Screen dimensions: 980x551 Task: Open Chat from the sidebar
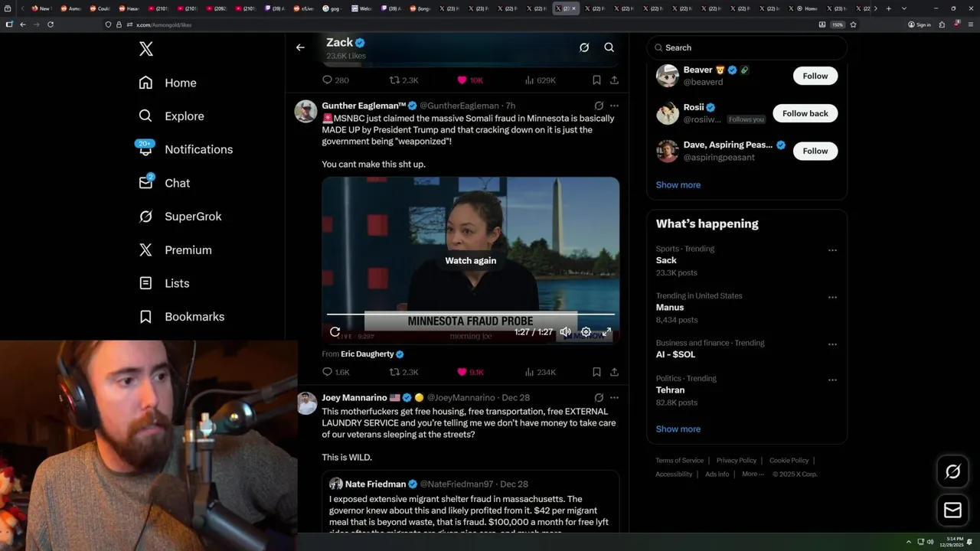164,183
